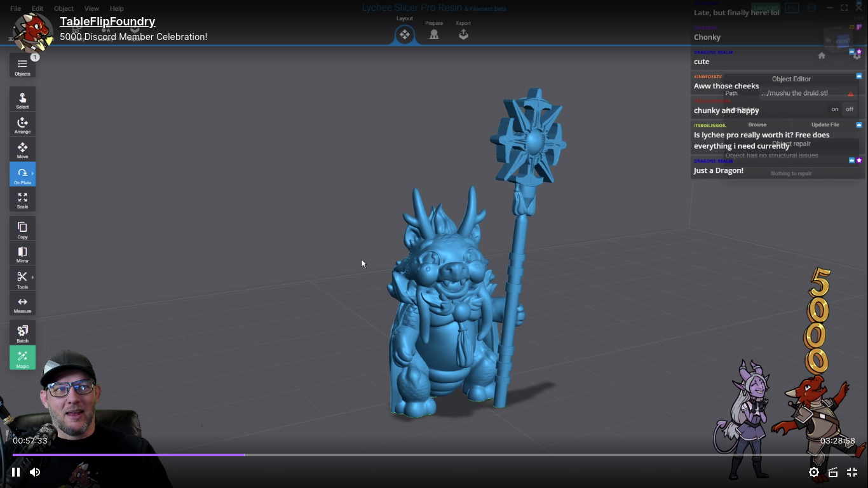The width and height of the screenshot is (868, 488).
Task: Activate the Arrange tool
Action: tap(22, 125)
